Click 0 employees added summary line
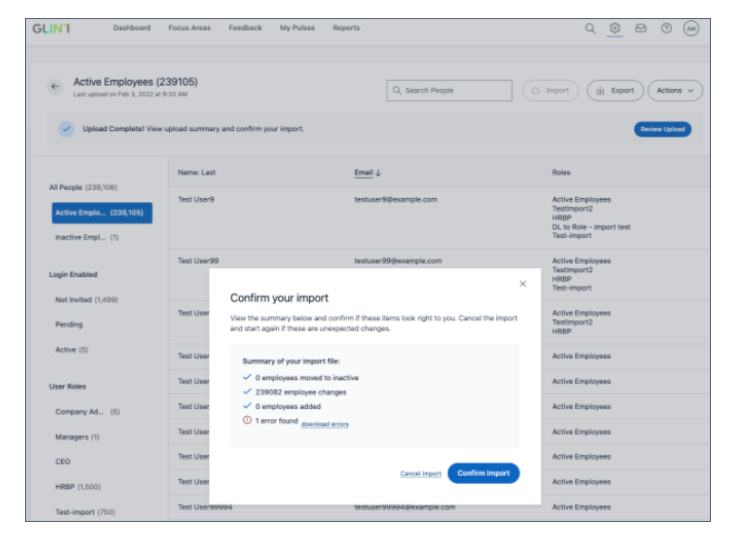Image resolution: width=734 pixels, height=540 pixels. click(288, 407)
